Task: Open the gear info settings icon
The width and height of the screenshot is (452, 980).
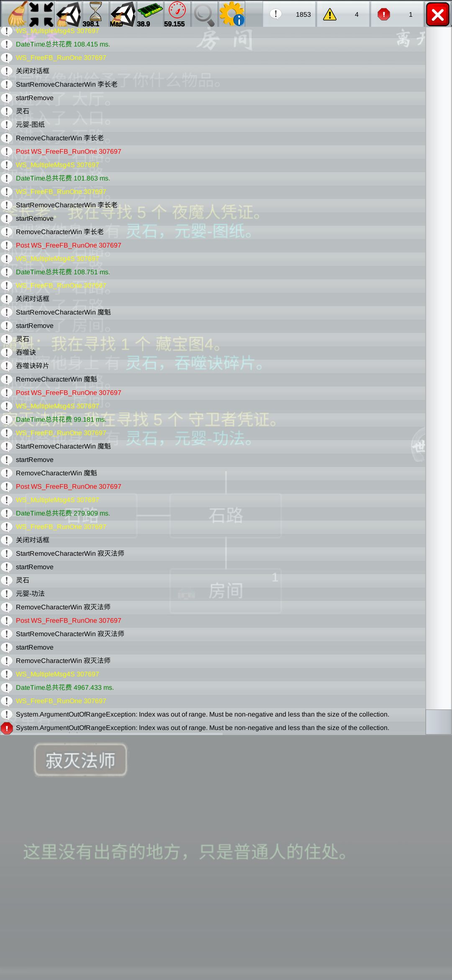Action: pyautogui.click(x=231, y=14)
